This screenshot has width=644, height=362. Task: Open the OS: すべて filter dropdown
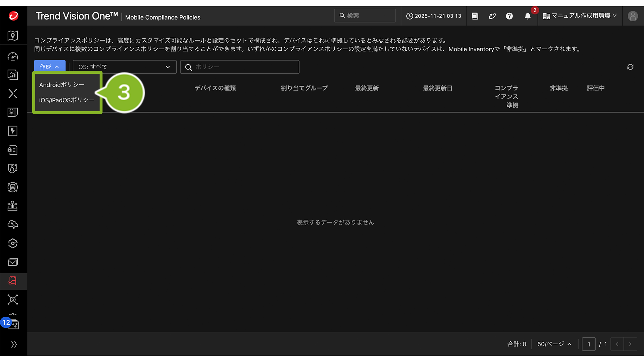coord(124,67)
